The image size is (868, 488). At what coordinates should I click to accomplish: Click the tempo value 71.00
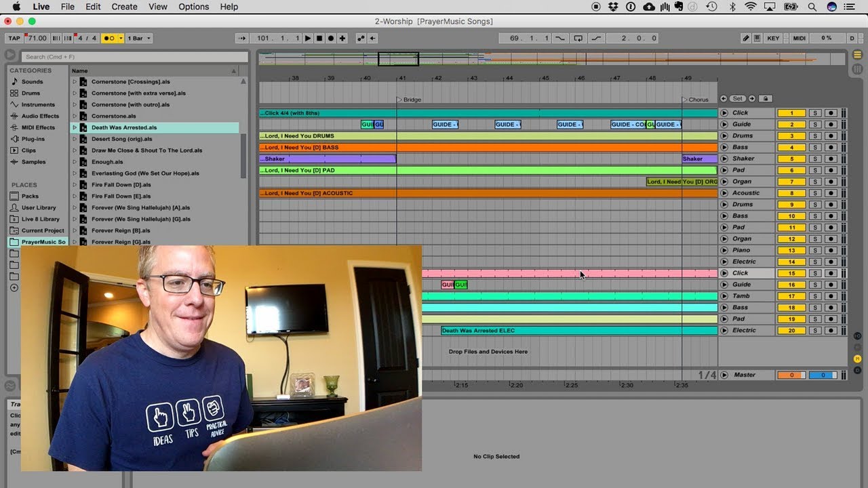(37, 39)
